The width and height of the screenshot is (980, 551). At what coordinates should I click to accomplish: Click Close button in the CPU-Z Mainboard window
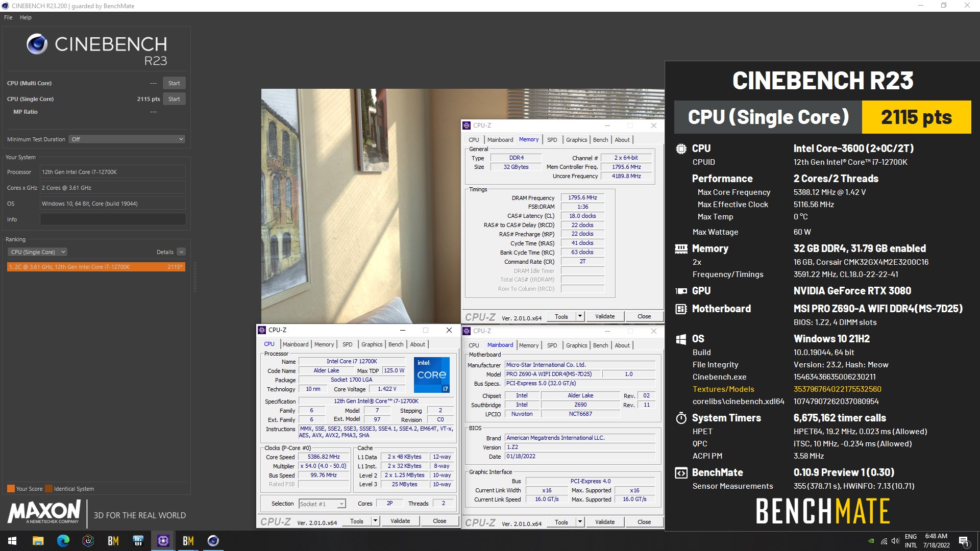[x=644, y=522]
